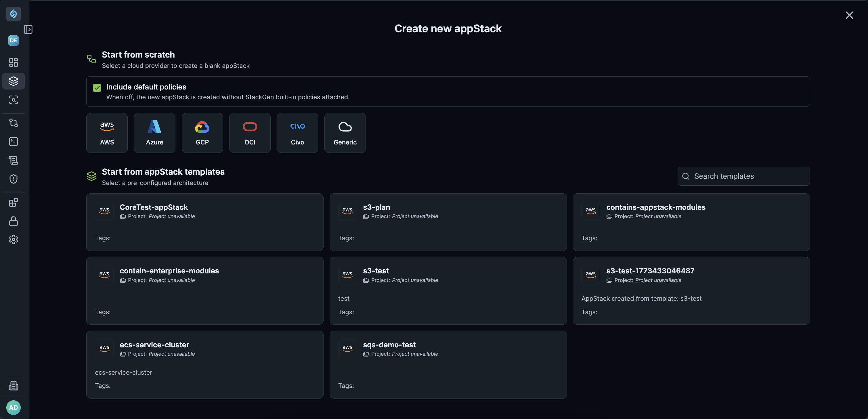Select the contains-appstack-modules template
Image resolution: width=868 pixels, height=419 pixels.
tap(691, 222)
